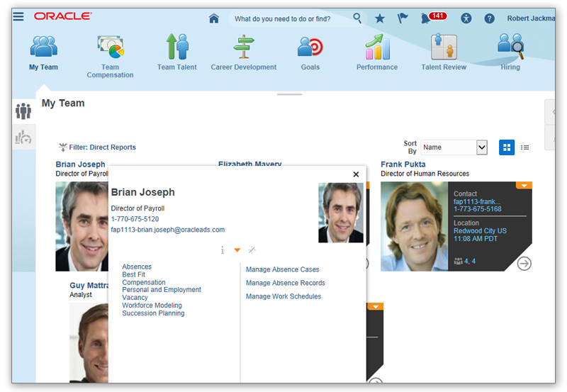
Task: Open accessibility settings icon
Action: [x=466, y=18]
